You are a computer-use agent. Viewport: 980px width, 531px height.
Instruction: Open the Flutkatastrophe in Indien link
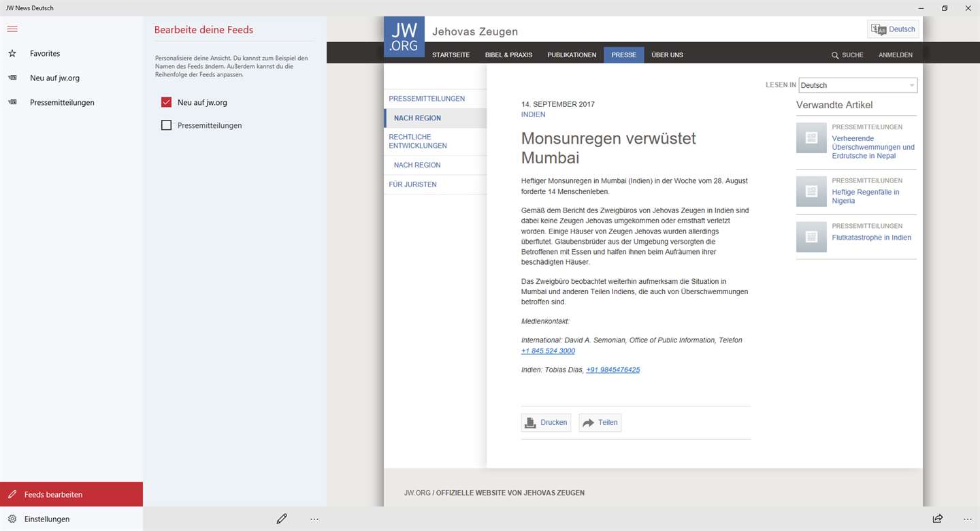pyautogui.click(x=872, y=238)
